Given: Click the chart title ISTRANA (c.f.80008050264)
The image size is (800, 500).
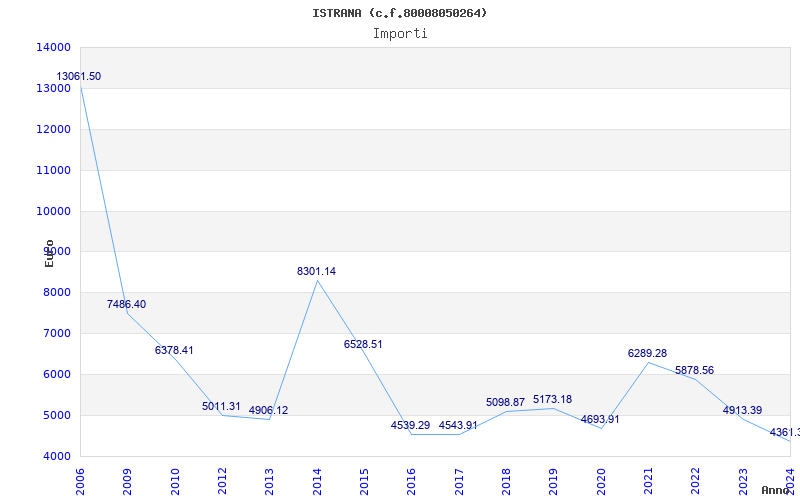Looking at the screenshot, I should pos(399,13).
